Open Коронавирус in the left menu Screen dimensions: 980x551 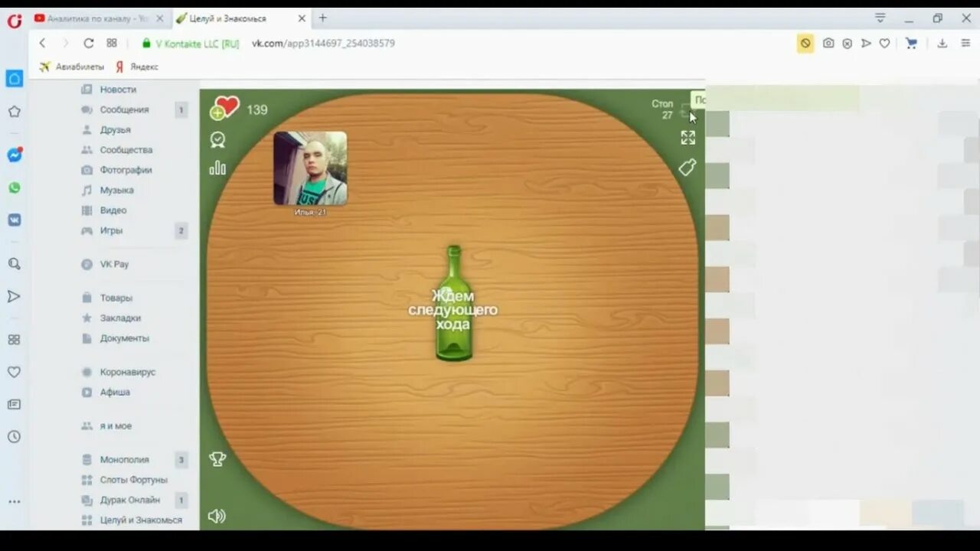[127, 372]
